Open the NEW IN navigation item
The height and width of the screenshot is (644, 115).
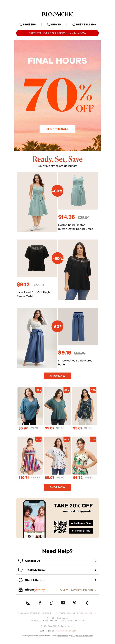point(54,24)
